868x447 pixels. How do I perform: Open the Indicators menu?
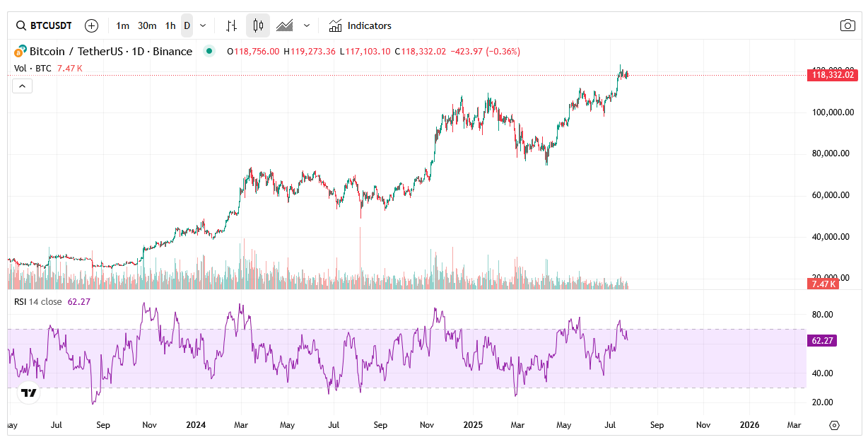(360, 25)
